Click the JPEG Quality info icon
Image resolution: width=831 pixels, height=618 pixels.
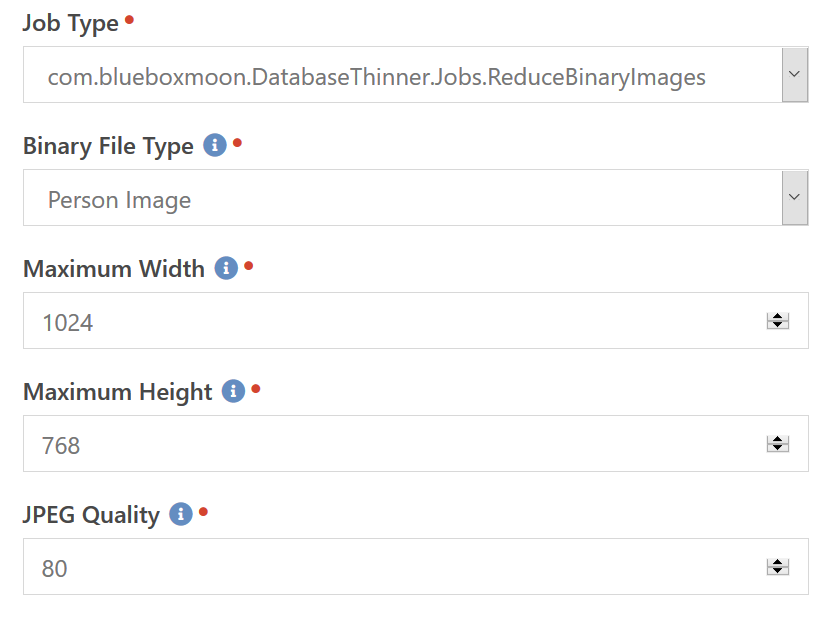[180, 514]
